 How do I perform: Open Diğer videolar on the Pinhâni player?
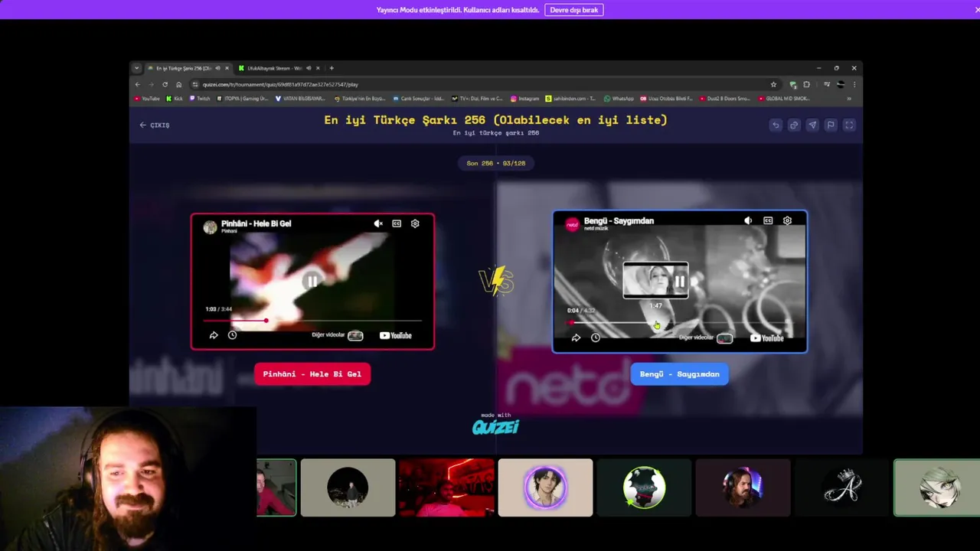coord(338,335)
